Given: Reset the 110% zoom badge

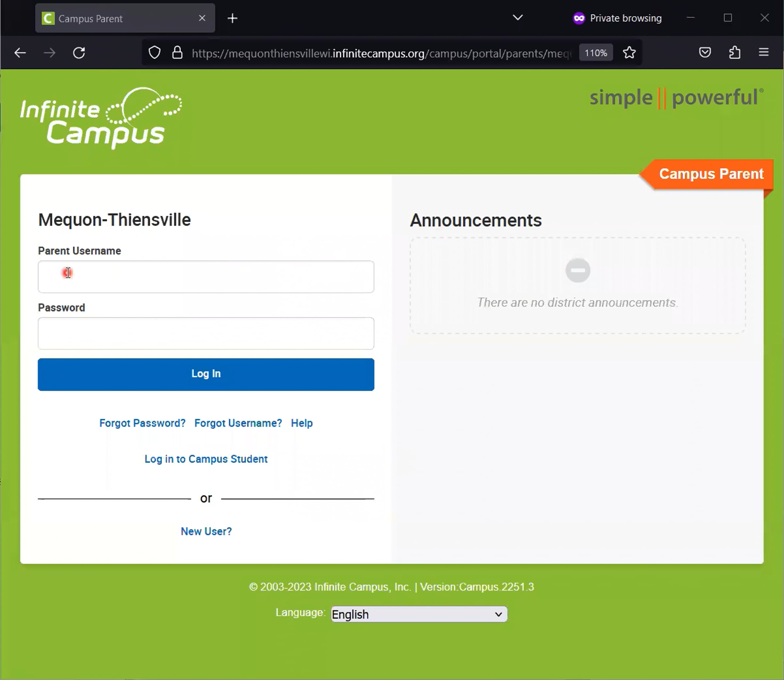Looking at the screenshot, I should pos(596,53).
